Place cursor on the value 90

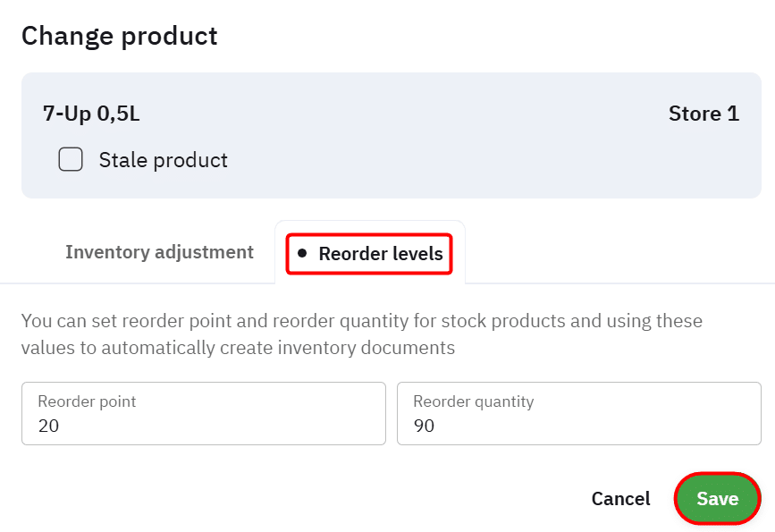425,426
